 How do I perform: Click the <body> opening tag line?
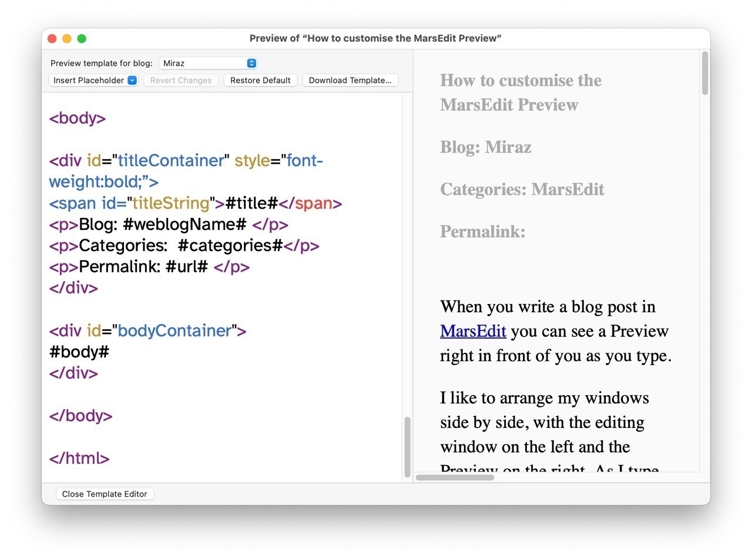pyautogui.click(x=78, y=118)
